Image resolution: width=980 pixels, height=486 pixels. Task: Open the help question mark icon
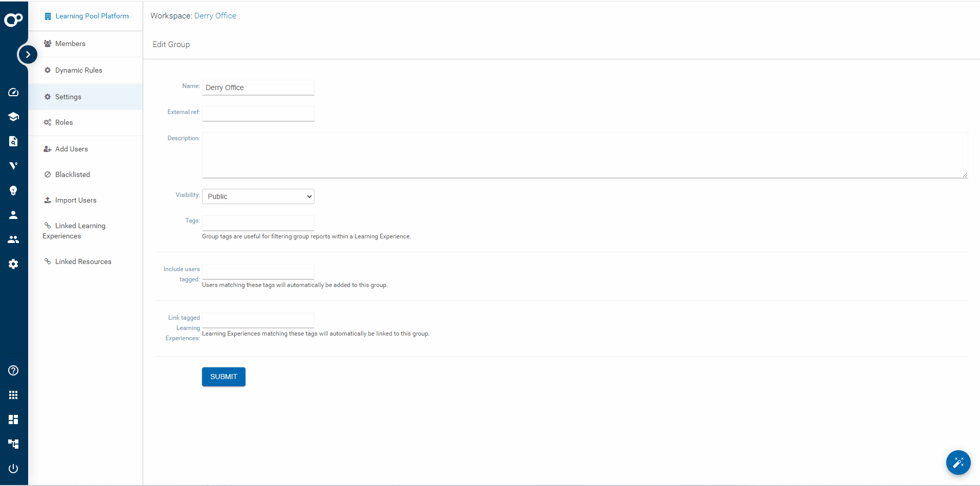[13, 370]
